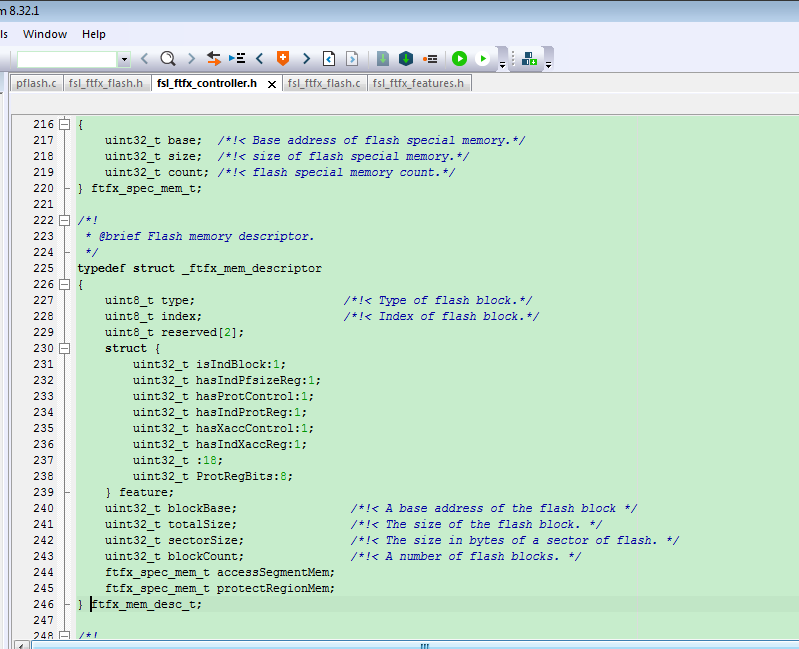
Task: Click on 'protectRegionMem;' declaration
Action: (x=276, y=588)
